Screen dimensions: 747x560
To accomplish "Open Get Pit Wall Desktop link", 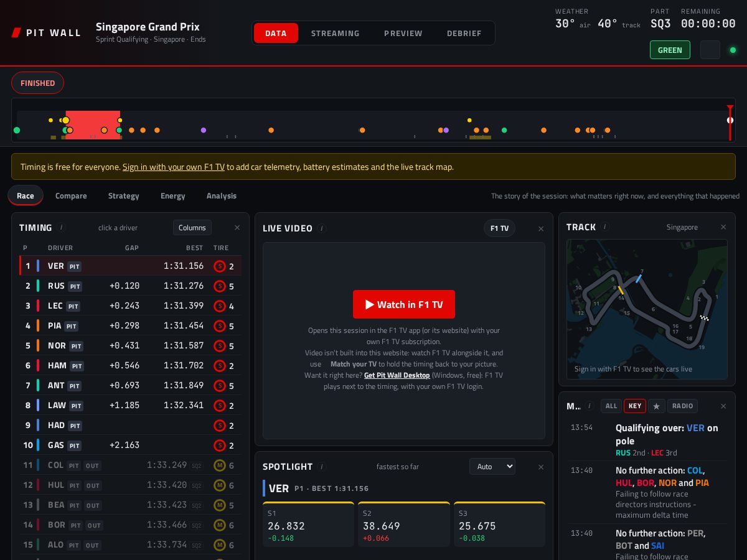I will point(397,375).
